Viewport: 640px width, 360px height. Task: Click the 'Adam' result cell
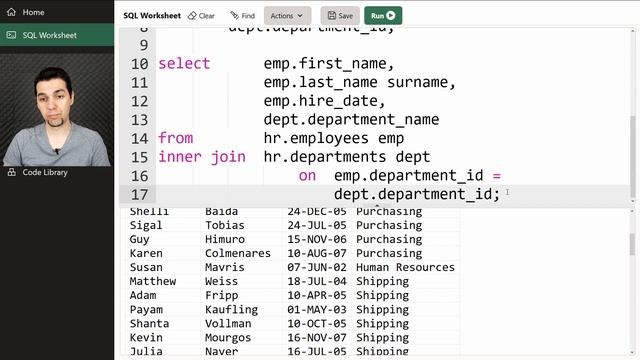143,296
